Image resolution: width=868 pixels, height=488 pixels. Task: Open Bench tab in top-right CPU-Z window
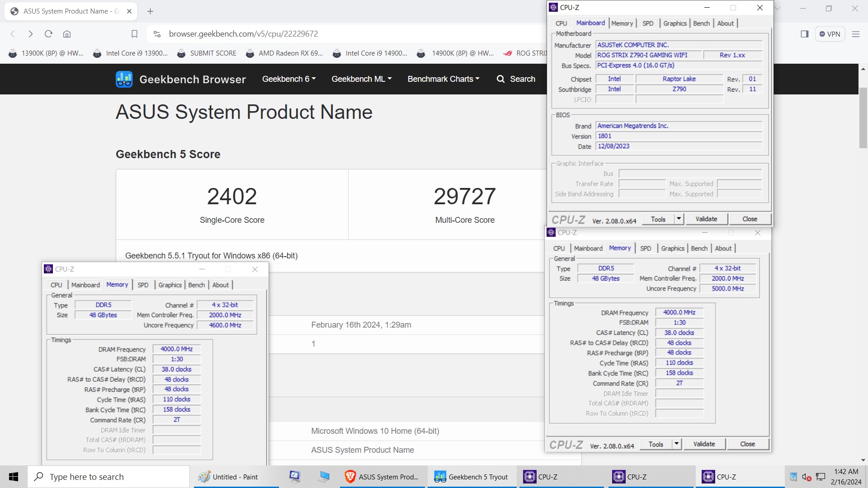702,23
